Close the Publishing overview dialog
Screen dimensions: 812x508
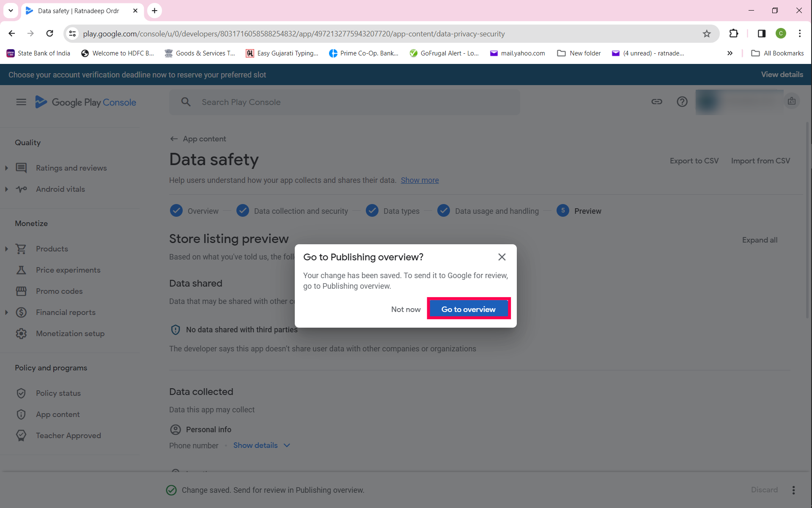click(502, 257)
